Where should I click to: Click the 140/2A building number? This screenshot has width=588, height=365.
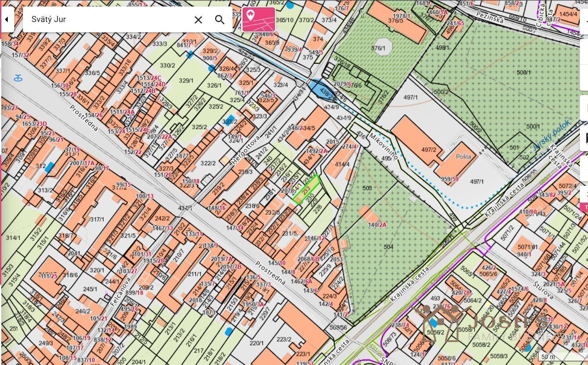tap(377, 225)
